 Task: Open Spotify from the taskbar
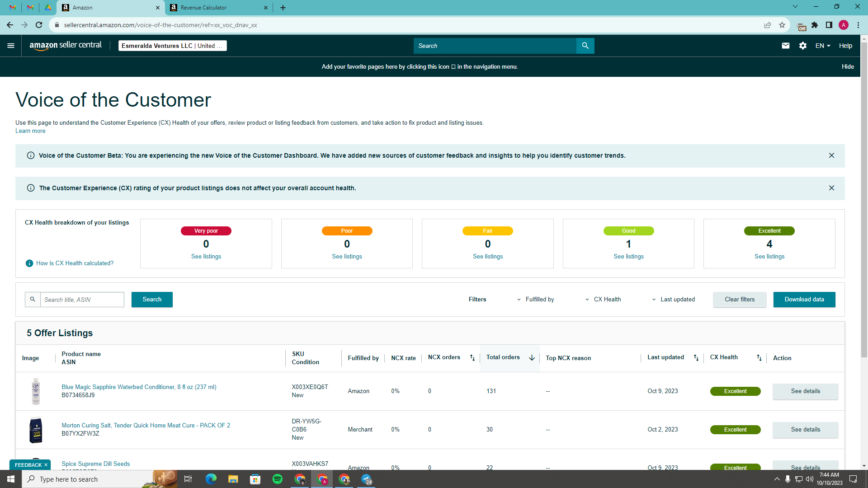[x=278, y=479]
